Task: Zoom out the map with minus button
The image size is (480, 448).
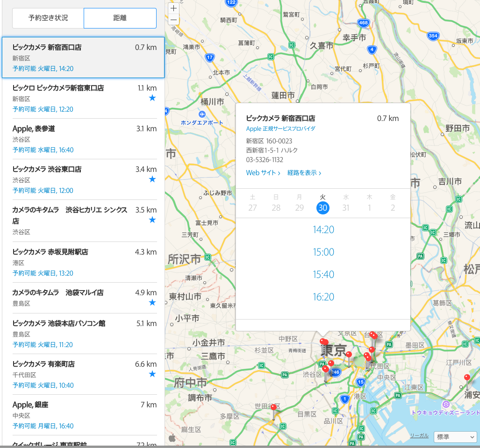Action: coord(173,20)
